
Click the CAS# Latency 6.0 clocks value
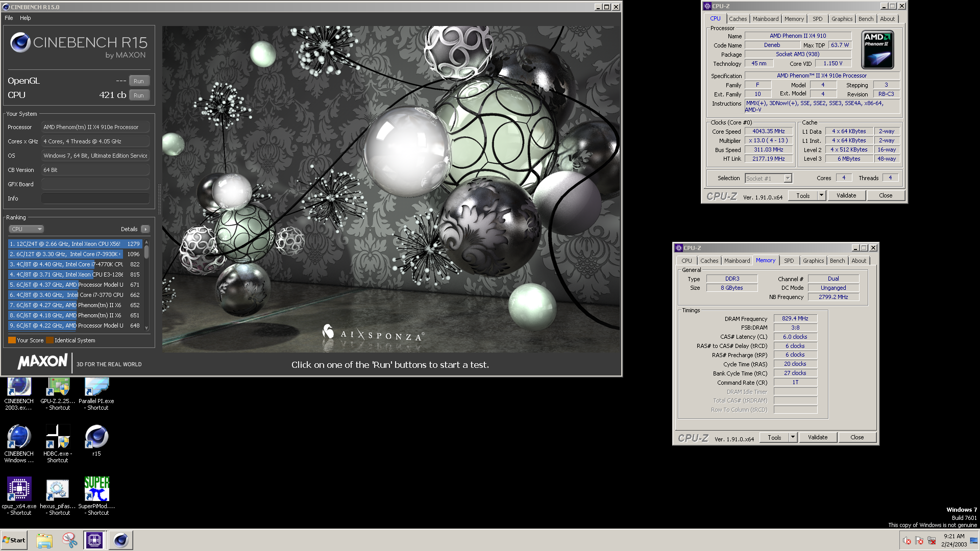tap(795, 337)
